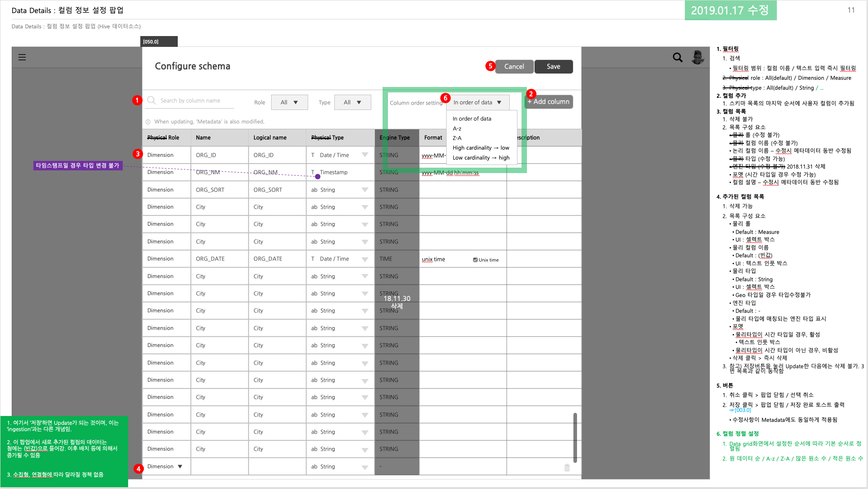Click the Add column button
This screenshot has height=489, width=868.
point(549,102)
